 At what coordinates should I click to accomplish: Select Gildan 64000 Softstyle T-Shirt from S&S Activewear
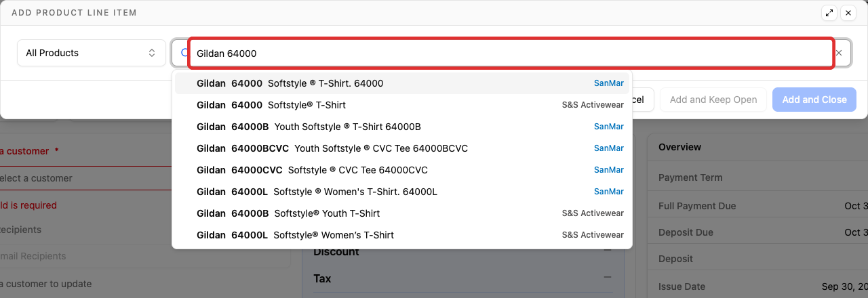click(x=402, y=105)
